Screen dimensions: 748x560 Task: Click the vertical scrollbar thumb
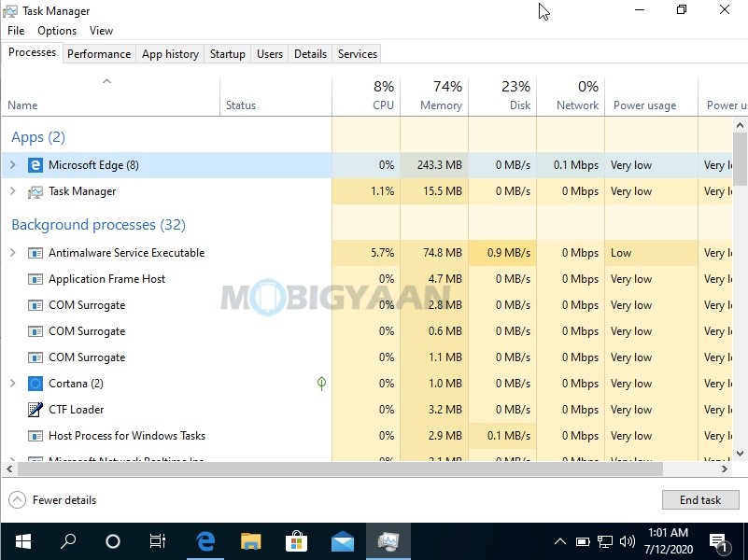coord(740,160)
